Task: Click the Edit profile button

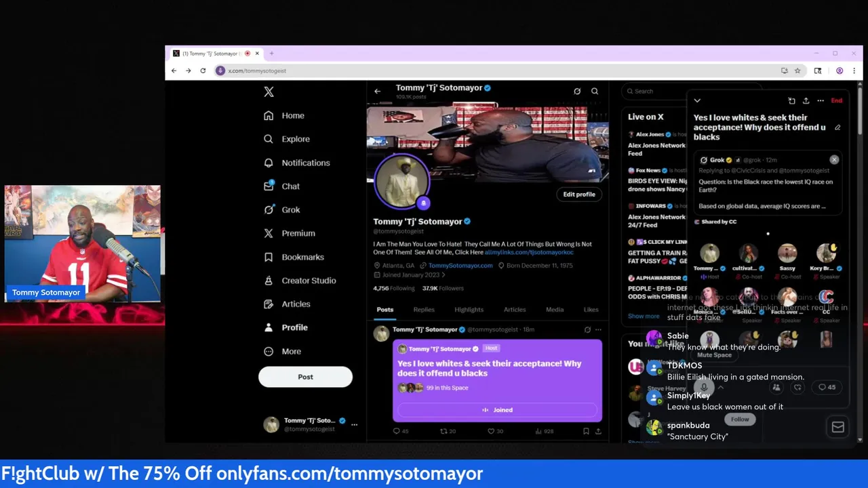Action: click(579, 195)
